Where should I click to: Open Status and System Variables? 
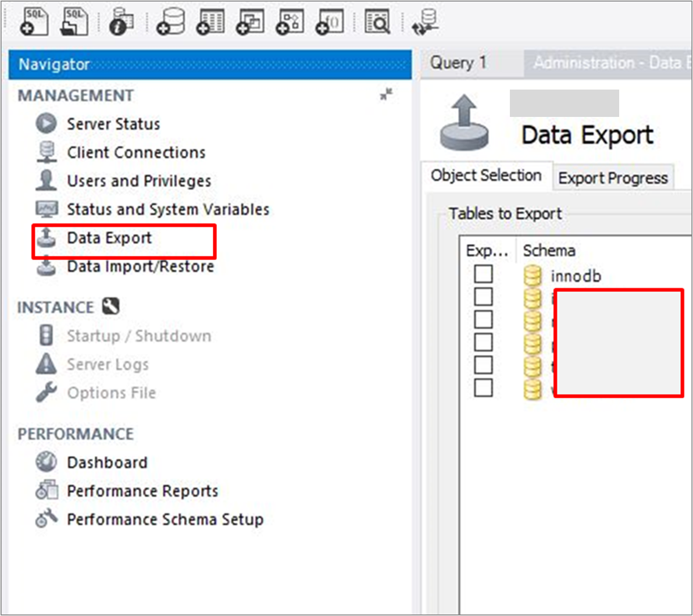(x=168, y=209)
